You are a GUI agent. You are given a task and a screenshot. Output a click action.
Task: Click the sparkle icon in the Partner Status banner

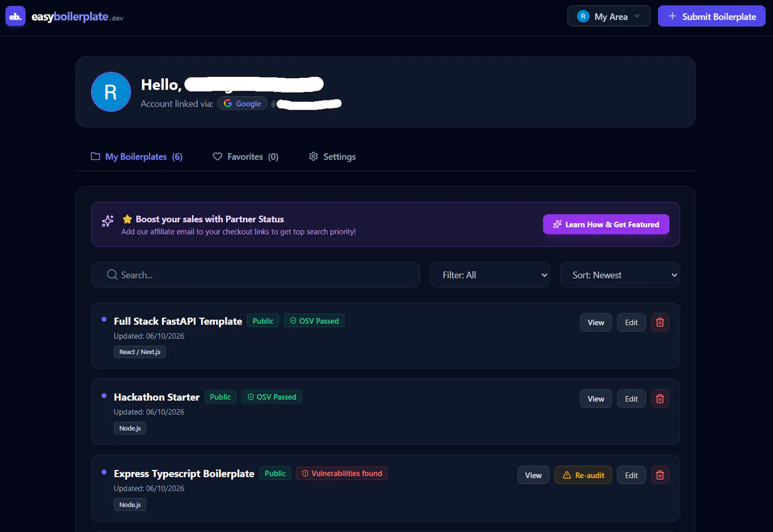[108, 221]
